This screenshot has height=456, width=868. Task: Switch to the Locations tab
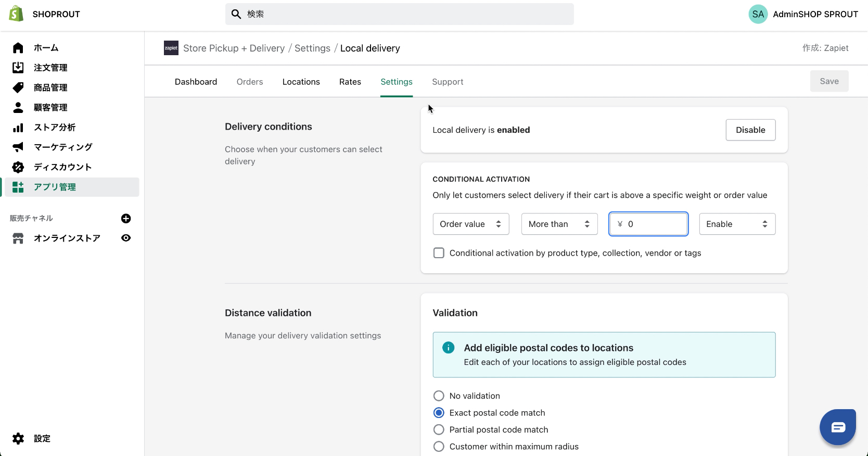301,82
